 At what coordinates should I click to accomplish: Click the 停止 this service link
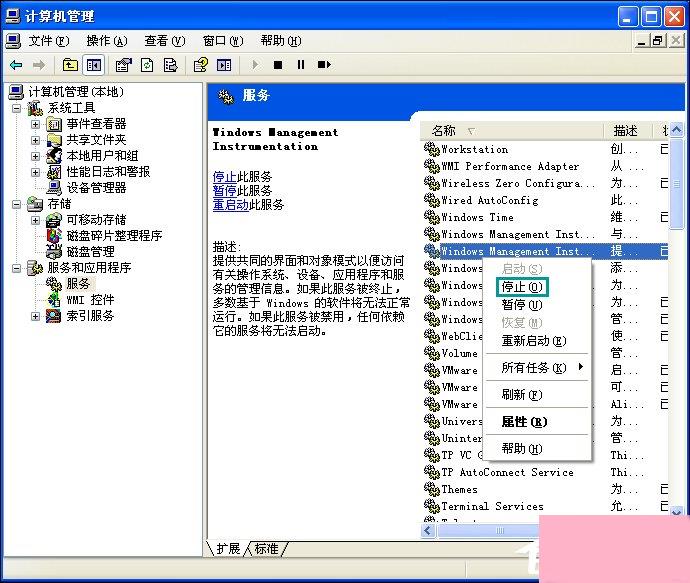click(224, 177)
